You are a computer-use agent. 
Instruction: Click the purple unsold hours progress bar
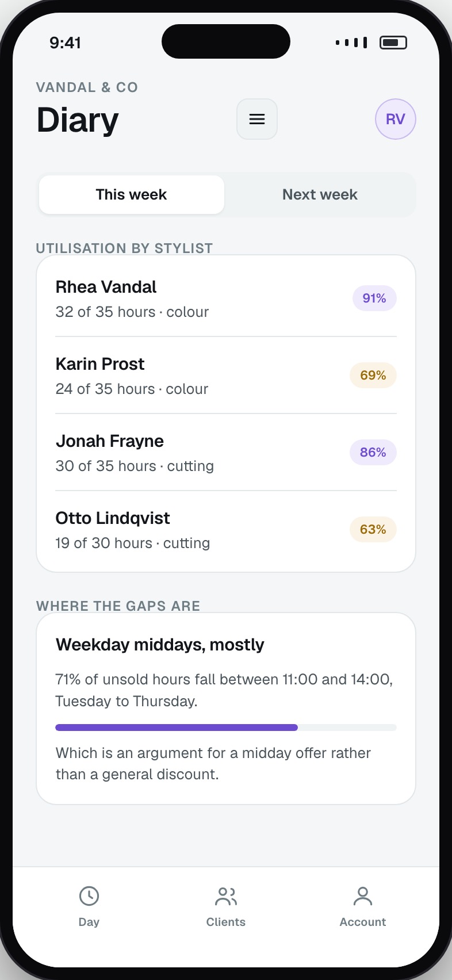click(x=177, y=728)
